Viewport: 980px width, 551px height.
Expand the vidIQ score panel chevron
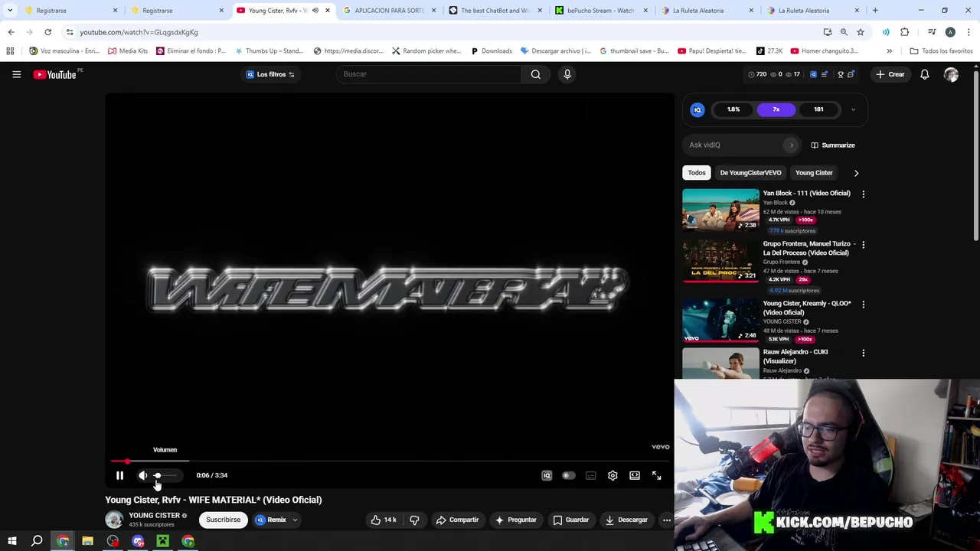[x=854, y=109]
